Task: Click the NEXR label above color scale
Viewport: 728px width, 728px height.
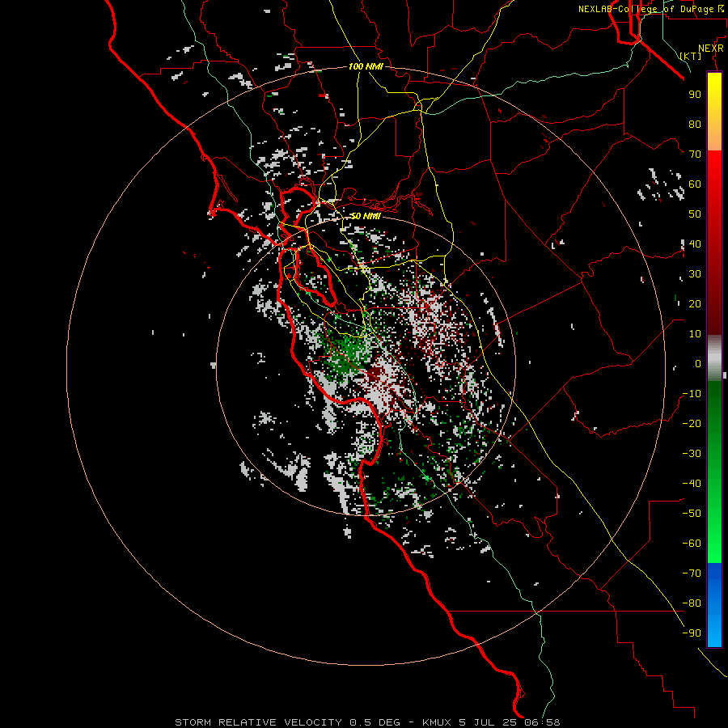Action: tap(710, 49)
